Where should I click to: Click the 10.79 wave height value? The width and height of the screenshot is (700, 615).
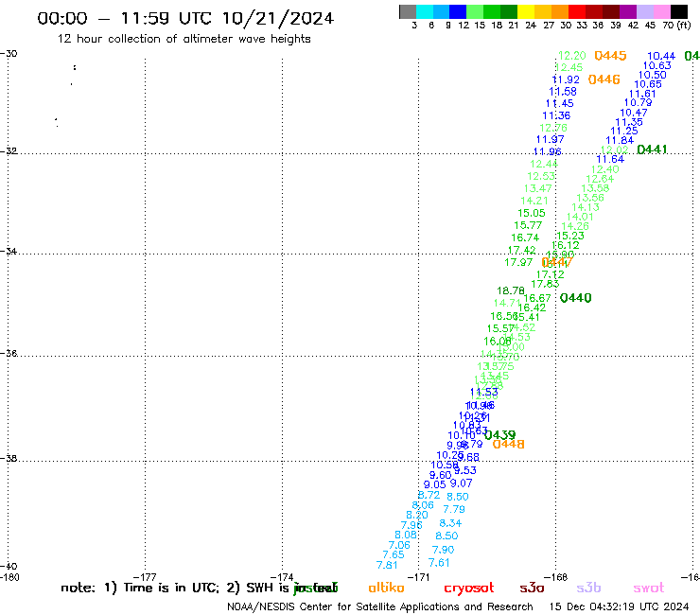pyautogui.click(x=638, y=102)
